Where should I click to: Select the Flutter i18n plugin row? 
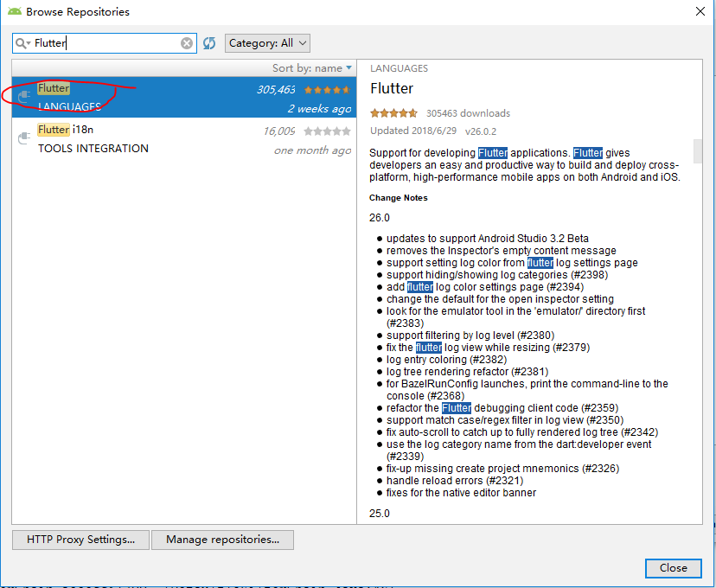[x=184, y=138]
